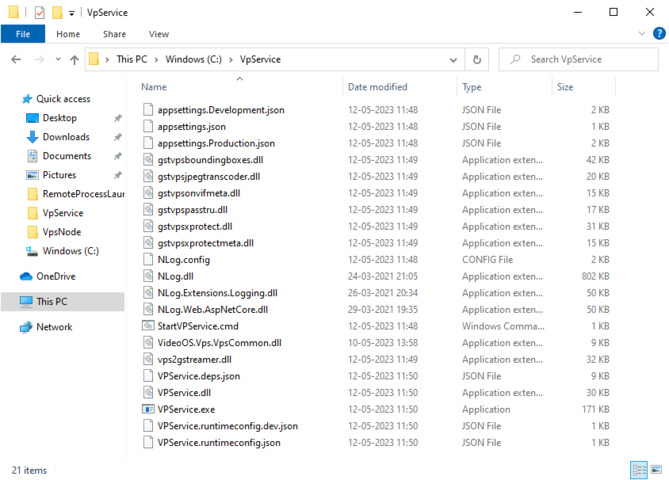The image size is (669, 480).
Task: Expand the ribbon with chevron
Action: (x=639, y=34)
